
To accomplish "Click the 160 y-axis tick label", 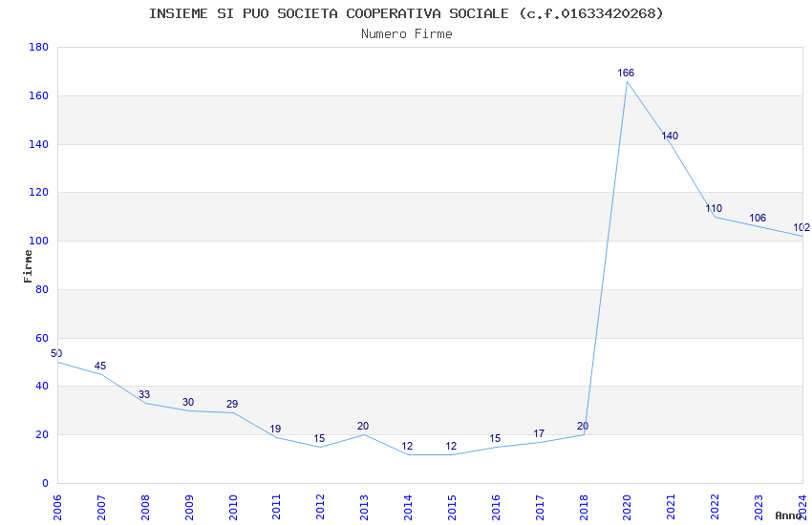I will [39, 95].
